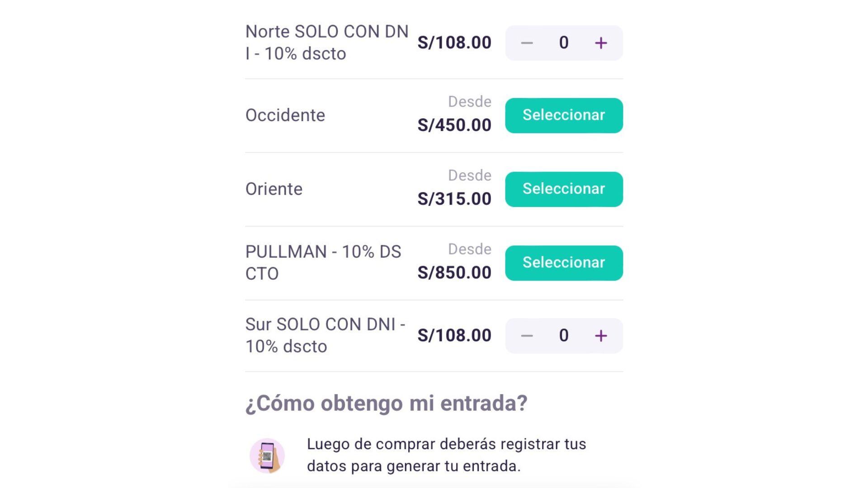Click the Sur quantity value field
The width and height of the screenshot is (868, 488).
tap(564, 335)
